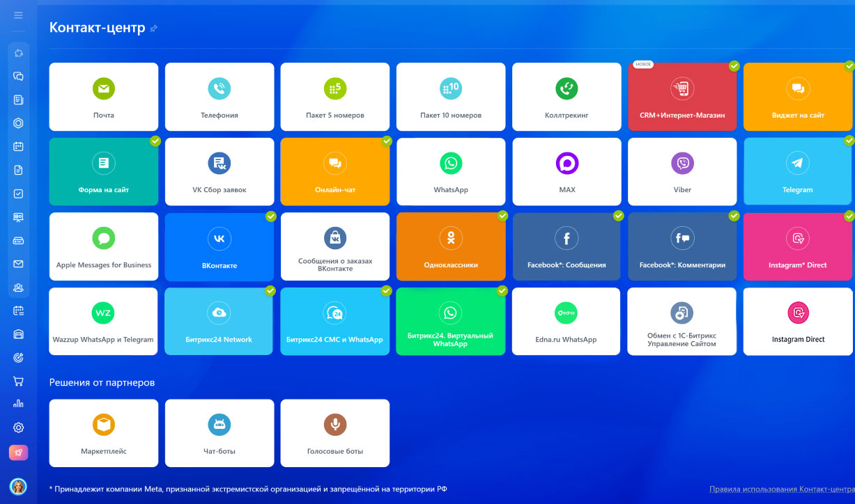Click the Чат-боты partner tile
The width and height of the screenshot is (855, 504).
click(219, 433)
